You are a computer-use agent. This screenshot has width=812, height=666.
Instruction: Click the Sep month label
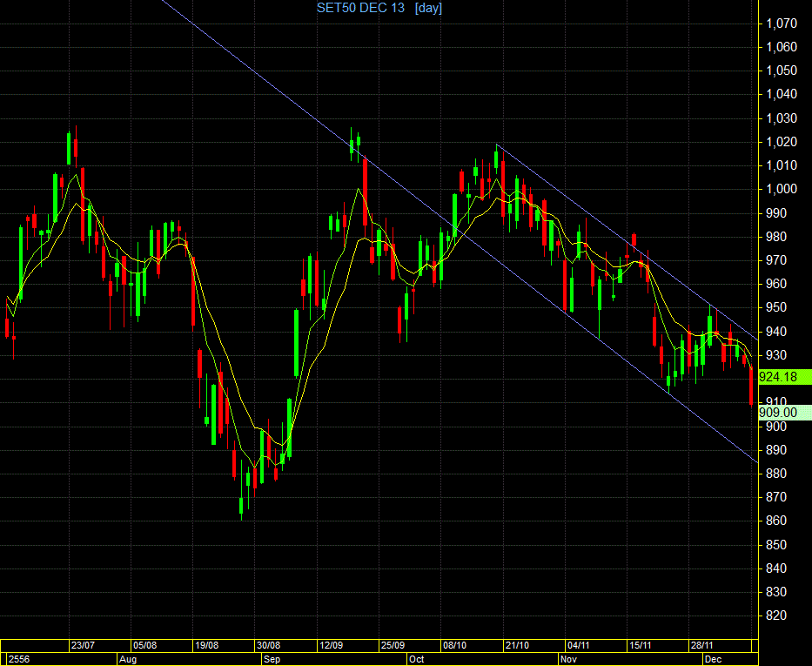(x=272, y=659)
